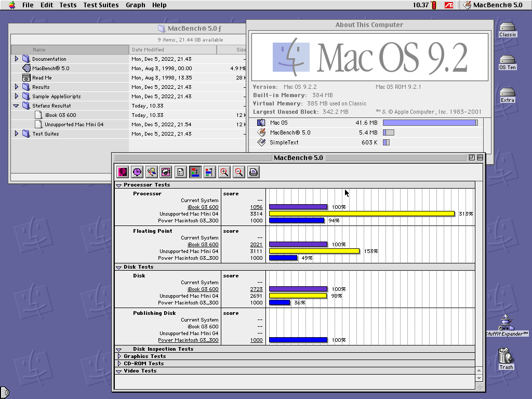This screenshot has width=532, height=399.
Task: Expand the Results folder triangle
Action: (16, 87)
